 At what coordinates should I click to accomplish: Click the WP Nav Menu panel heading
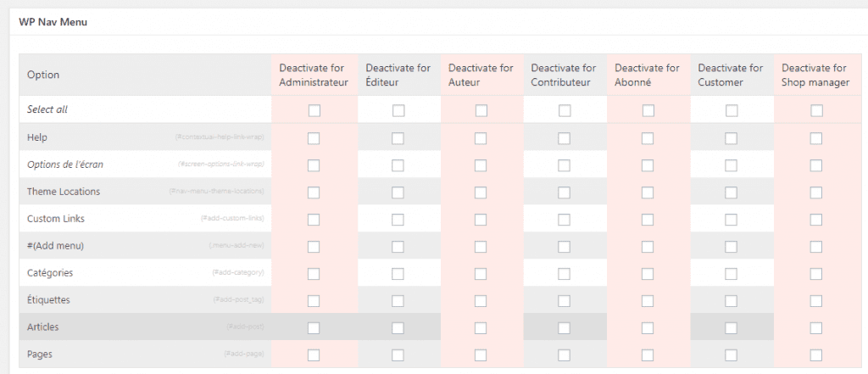coord(53,22)
